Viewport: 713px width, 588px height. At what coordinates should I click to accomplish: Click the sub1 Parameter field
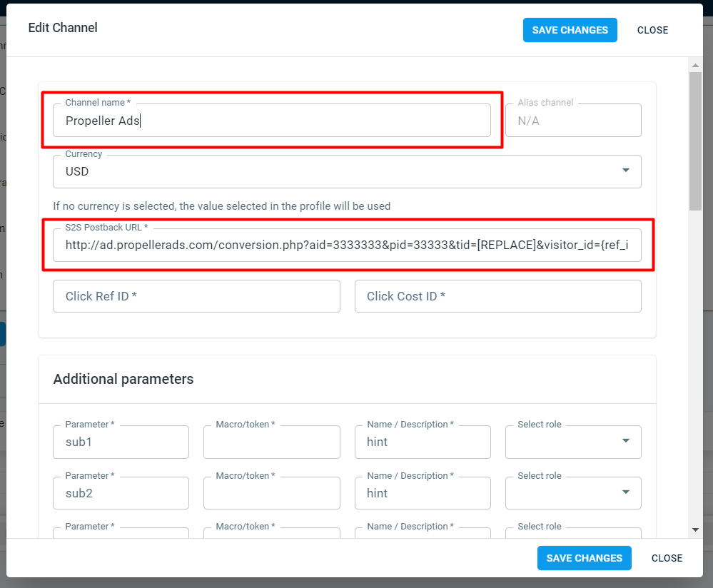[x=121, y=442]
